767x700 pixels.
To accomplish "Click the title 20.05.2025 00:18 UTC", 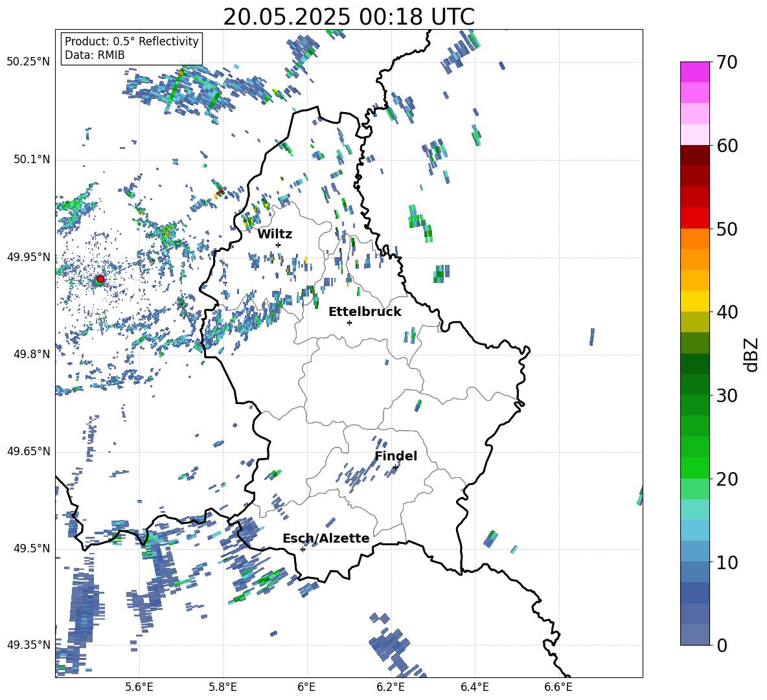I will pos(349,17).
